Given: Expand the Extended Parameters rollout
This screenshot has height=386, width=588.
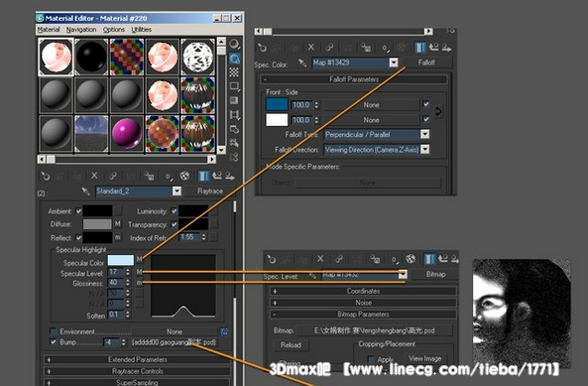Looking at the screenshot, I should (137, 359).
